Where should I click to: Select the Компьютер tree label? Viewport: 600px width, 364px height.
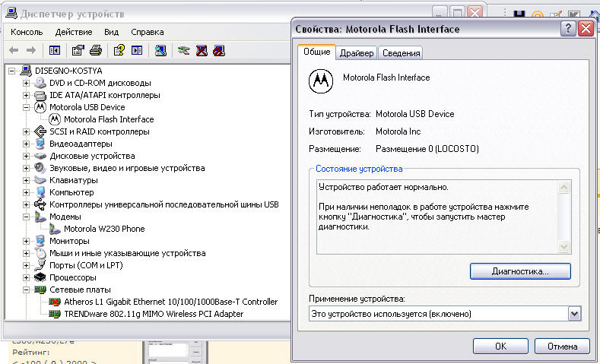[x=71, y=192]
